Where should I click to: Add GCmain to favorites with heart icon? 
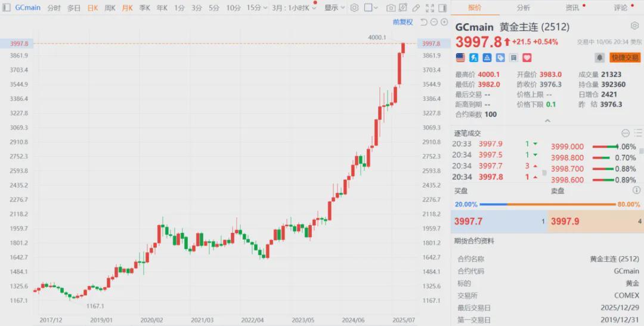(527, 58)
